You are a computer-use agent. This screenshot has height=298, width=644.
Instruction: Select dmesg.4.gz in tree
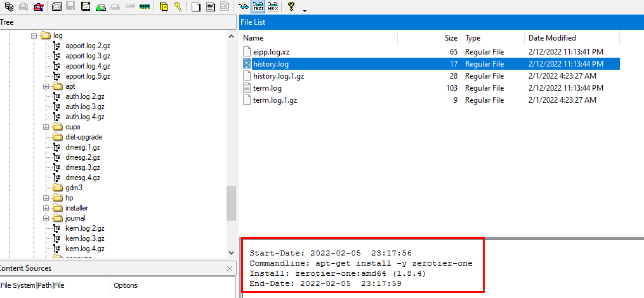(82, 178)
